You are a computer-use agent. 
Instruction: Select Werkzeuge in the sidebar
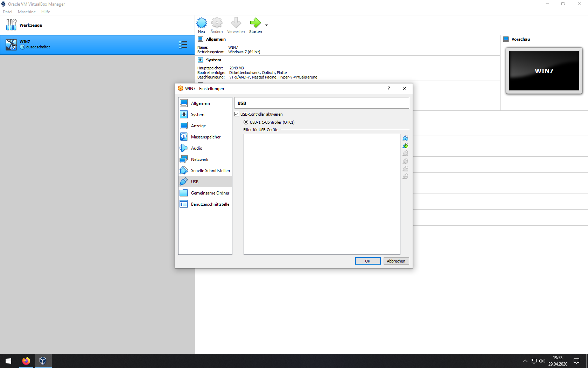(97, 25)
